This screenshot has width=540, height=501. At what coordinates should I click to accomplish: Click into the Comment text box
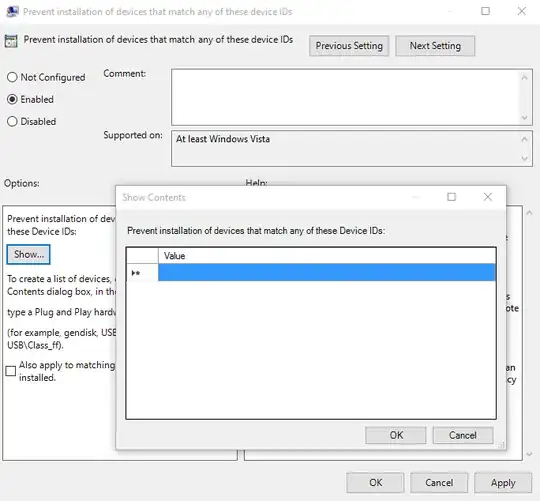click(x=346, y=97)
